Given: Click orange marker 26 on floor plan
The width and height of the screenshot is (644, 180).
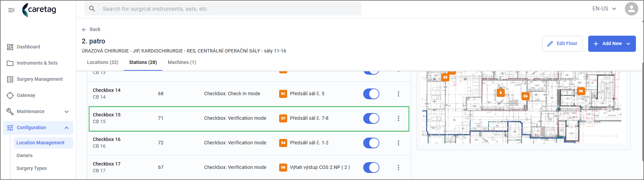Looking at the screenshot, I should 525,96.
